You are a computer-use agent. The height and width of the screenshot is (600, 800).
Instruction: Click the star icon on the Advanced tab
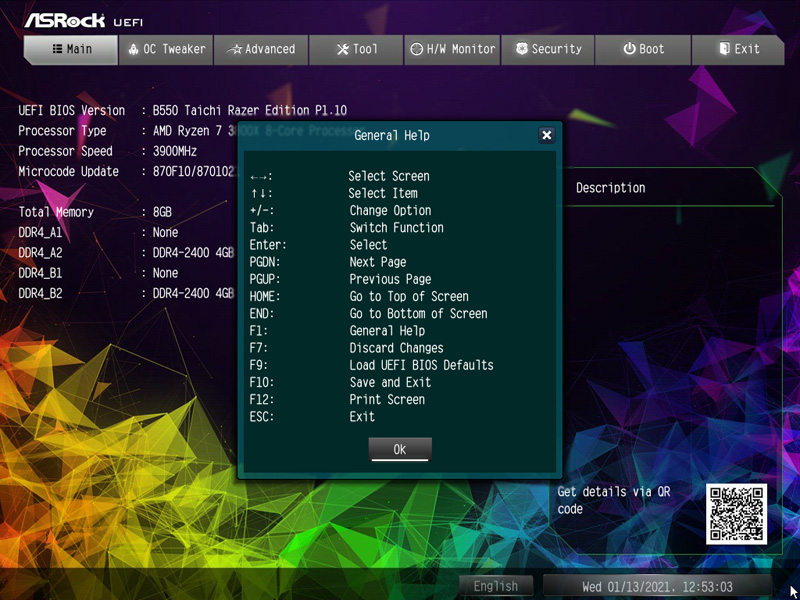click(x=235, y=49)
